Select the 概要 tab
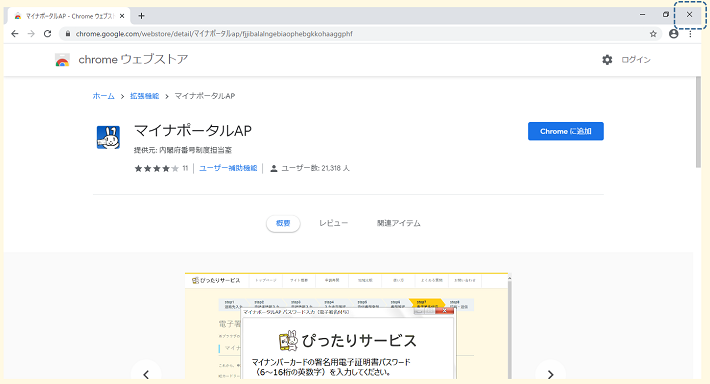 coord(283,223)
